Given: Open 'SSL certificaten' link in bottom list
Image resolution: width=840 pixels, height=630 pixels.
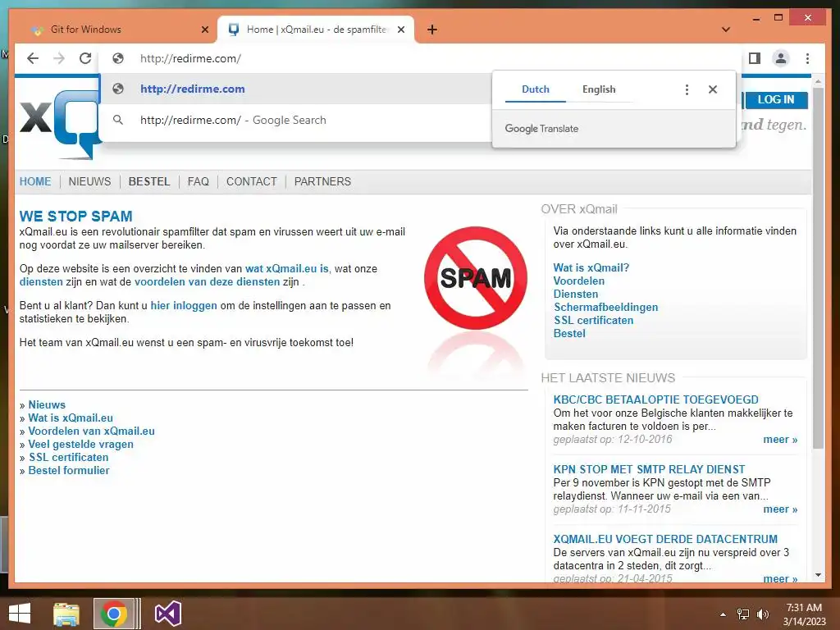Looking at the screenshot, I should [x=69, y=458].
